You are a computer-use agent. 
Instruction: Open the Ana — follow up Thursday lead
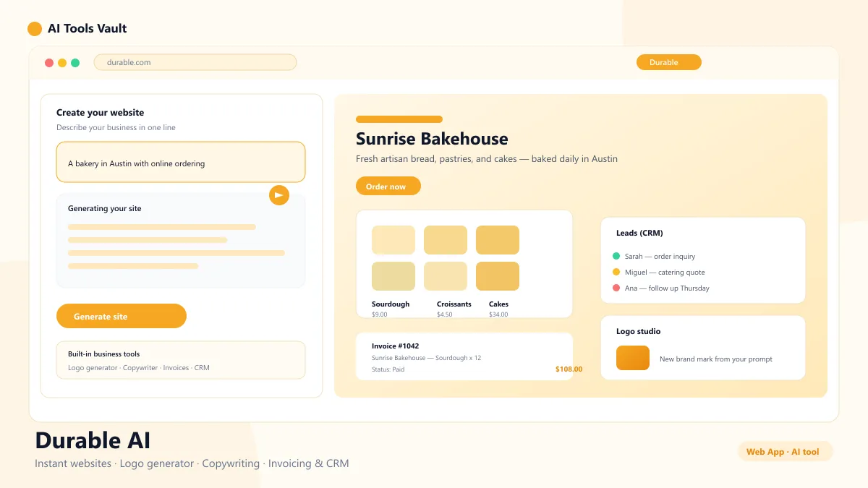click(667, 288)
